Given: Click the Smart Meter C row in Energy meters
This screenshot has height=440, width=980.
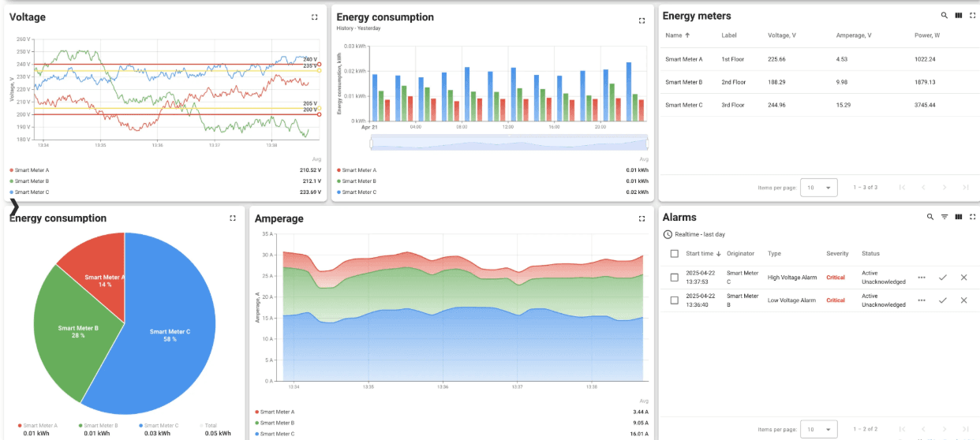Looking at the screenshot, I should 819,105.
